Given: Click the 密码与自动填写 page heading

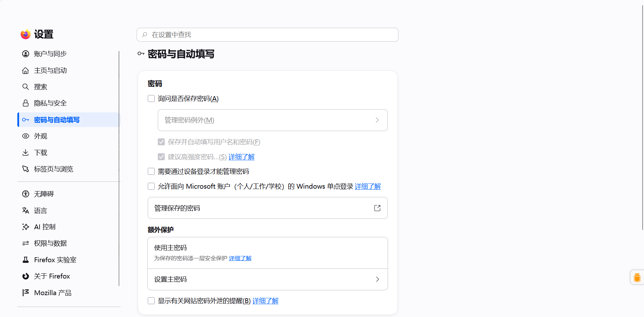Looking at the screenshot, I should point(181,54).
